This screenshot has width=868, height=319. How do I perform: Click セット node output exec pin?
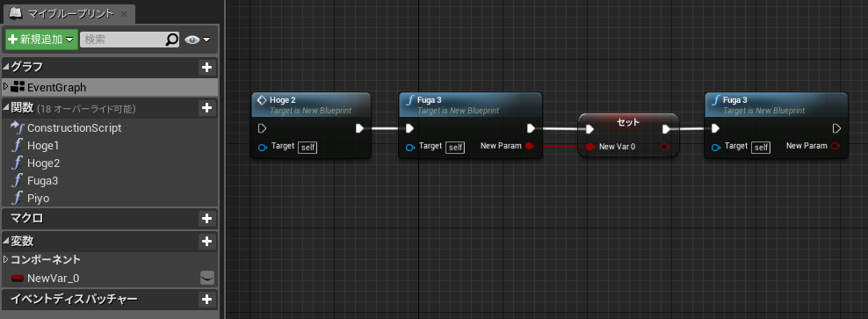[666, 129]
